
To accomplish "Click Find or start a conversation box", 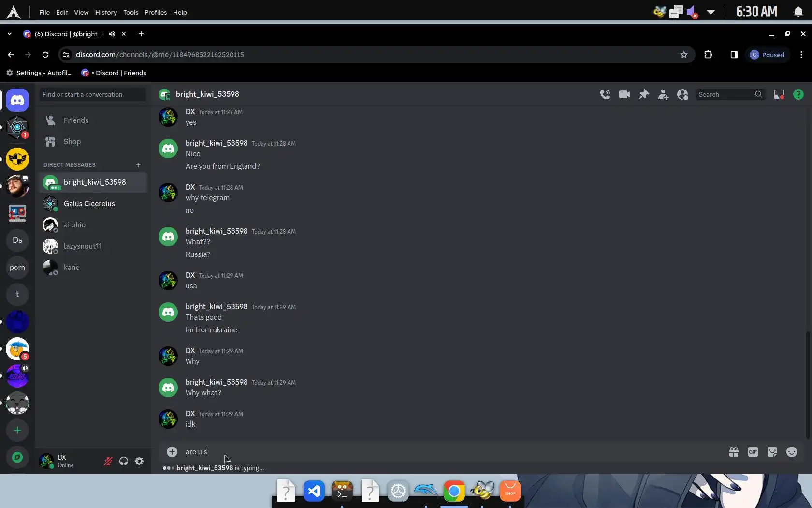I will click(x=93, y=95).
